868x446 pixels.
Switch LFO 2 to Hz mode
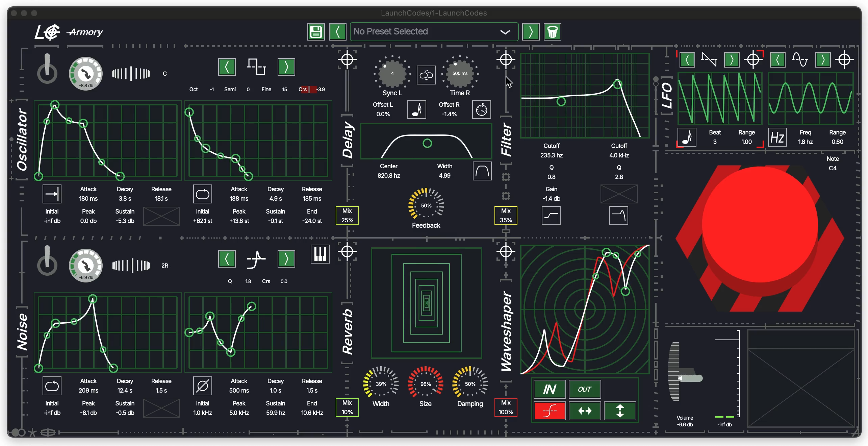click(777, 137)
